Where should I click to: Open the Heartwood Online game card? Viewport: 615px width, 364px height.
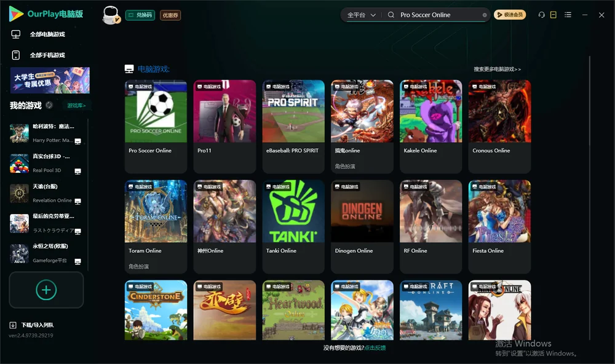pyautogui.click(x=293, y=310)
